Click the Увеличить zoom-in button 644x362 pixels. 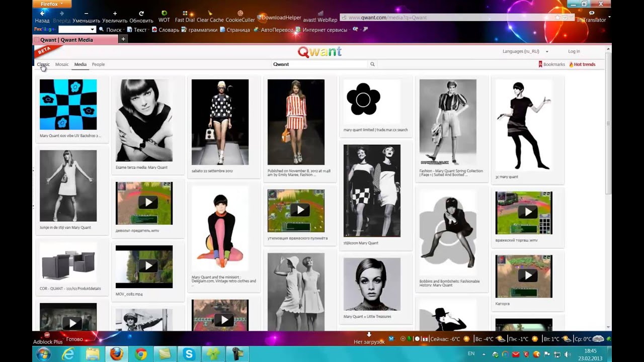pyautogui.click(x=115, y=17)
